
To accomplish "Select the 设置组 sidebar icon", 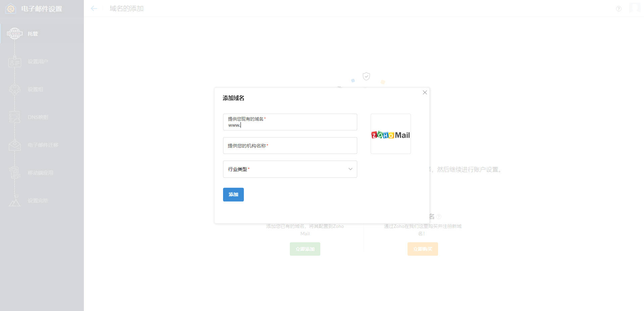I will coord(14,89).
